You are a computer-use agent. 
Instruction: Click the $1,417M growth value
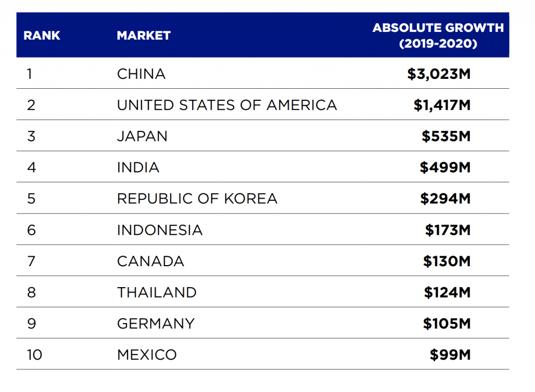[442, 105]
